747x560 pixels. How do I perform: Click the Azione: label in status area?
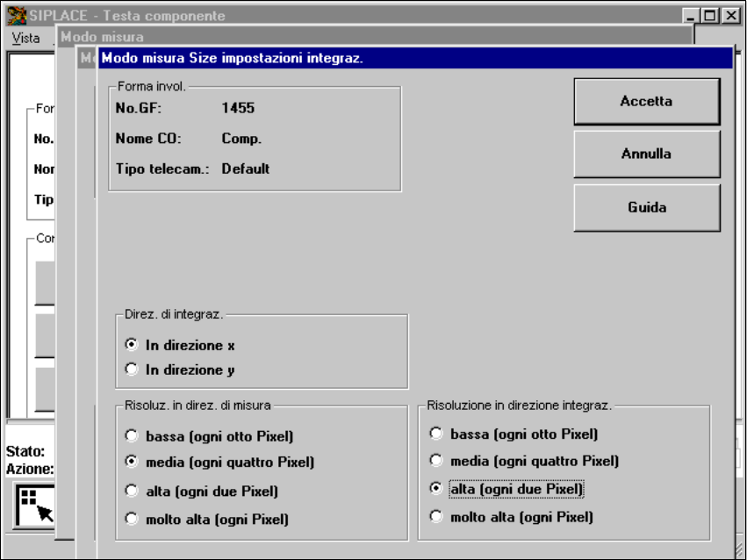tap(30, 469)
